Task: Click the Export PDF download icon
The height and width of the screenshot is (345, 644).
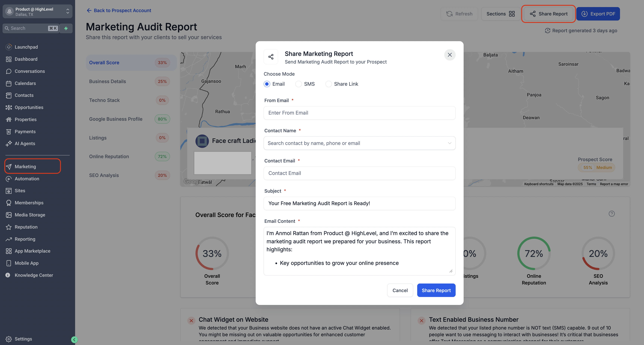Action: 584,14
